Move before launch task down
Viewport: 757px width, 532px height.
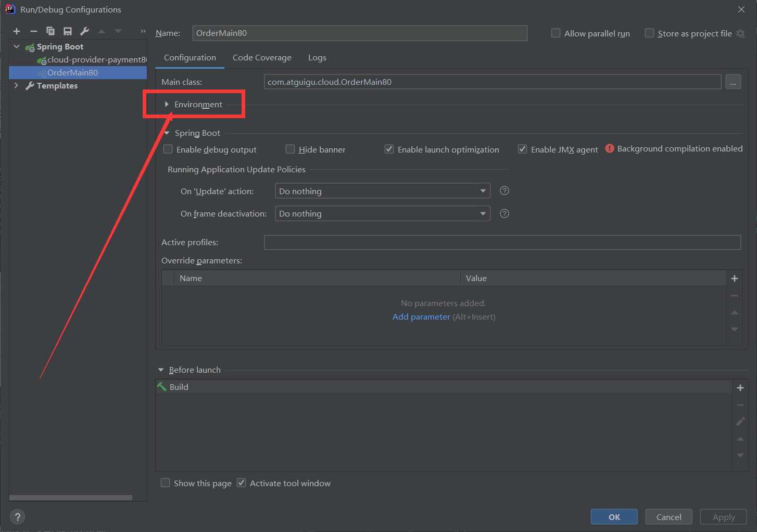tap(740, 455)
